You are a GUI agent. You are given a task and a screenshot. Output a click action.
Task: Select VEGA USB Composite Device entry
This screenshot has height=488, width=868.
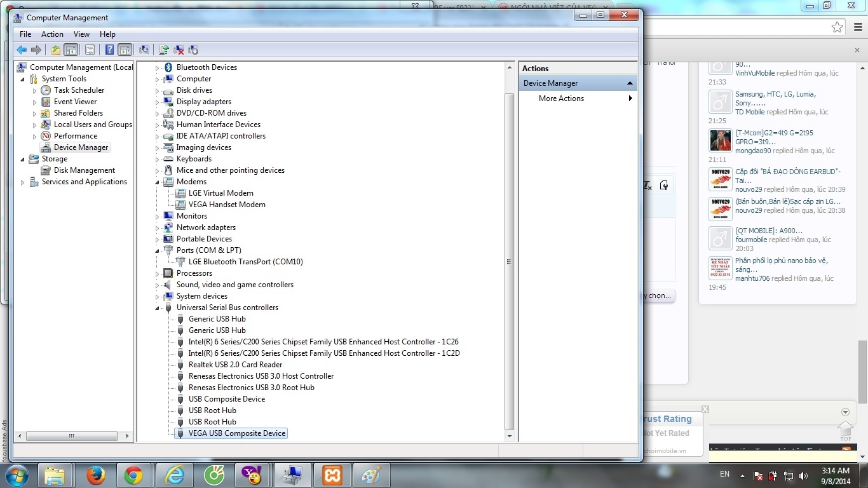pyautogui.click(x=237, y=433)
